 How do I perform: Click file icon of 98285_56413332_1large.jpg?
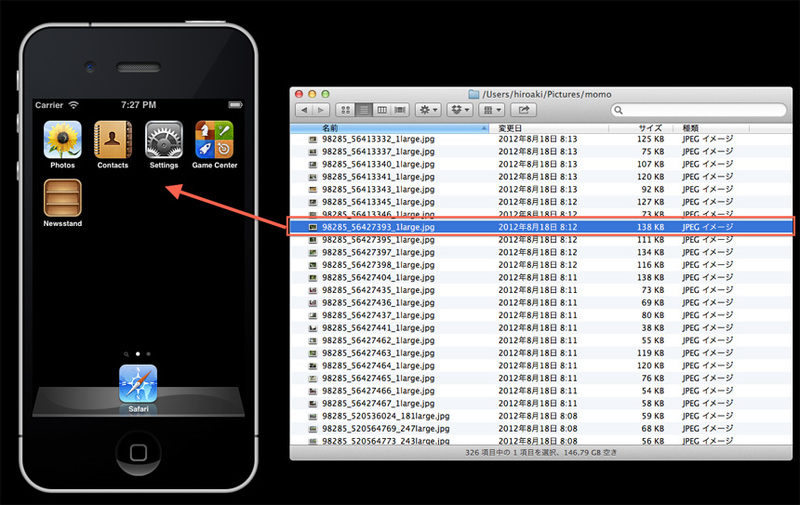pyautogui.click(x=313, y=139)
